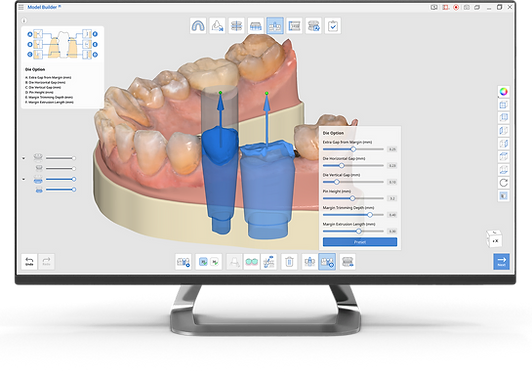Click the hamburger menu next to Model Builder
This screenshot has width=532, height=380.
pyautogui.click(x=21, y=7)
